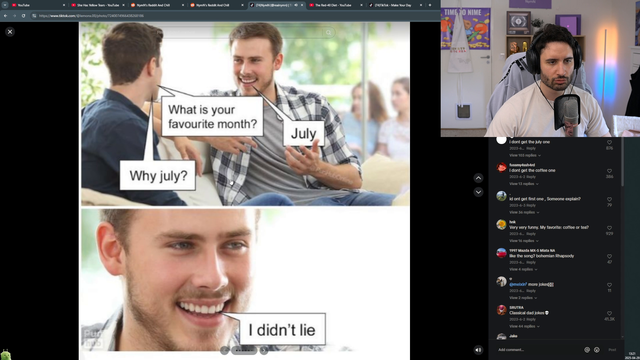Close the TikTok photo viewer

[x=10, y=31]
